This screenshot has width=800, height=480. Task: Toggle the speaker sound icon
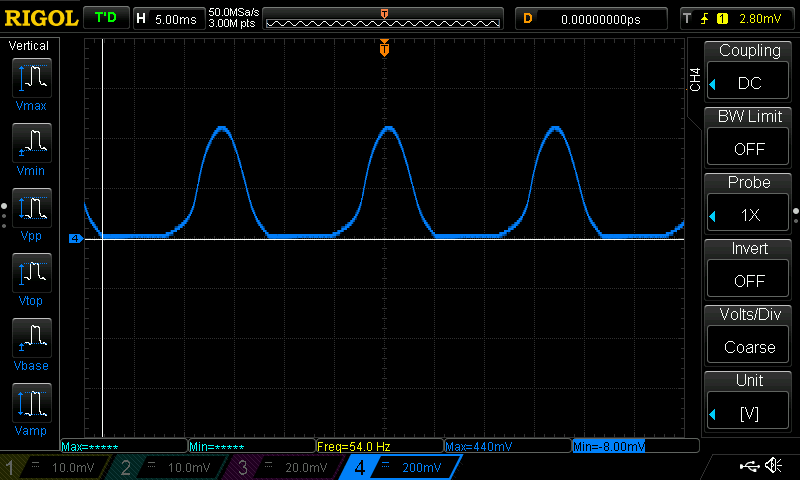pyautogui.click(x=773, y=466)
